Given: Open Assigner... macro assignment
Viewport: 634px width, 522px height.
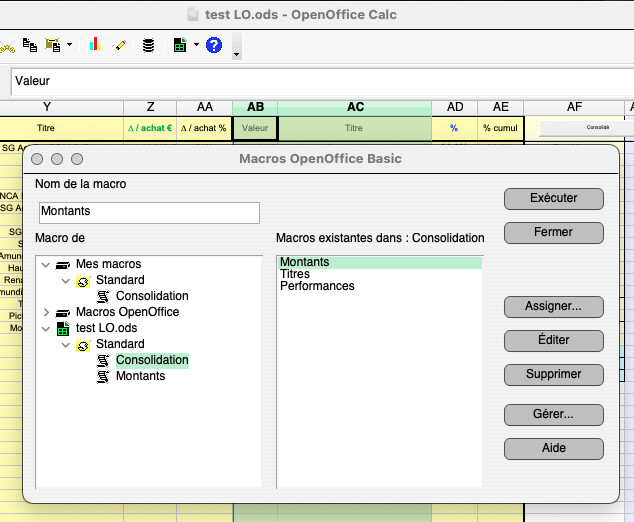Looking at the screenshot, I should (554, 306).
